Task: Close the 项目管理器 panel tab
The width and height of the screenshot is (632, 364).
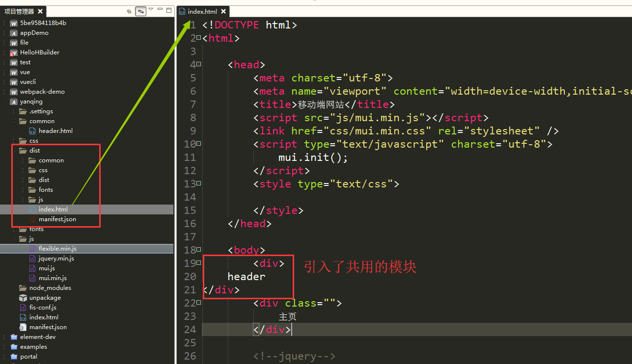Action: pos(40,11)
